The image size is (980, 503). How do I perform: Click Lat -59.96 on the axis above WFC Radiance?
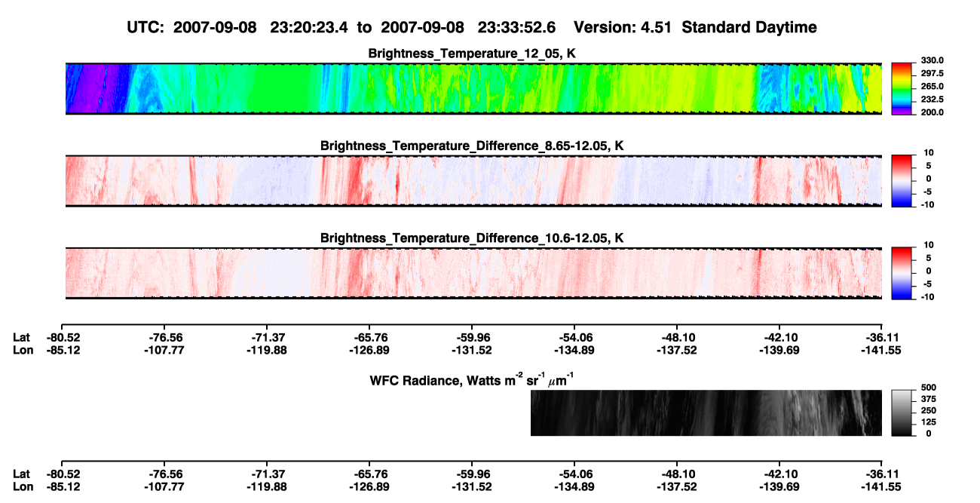(x=471, y=338)
